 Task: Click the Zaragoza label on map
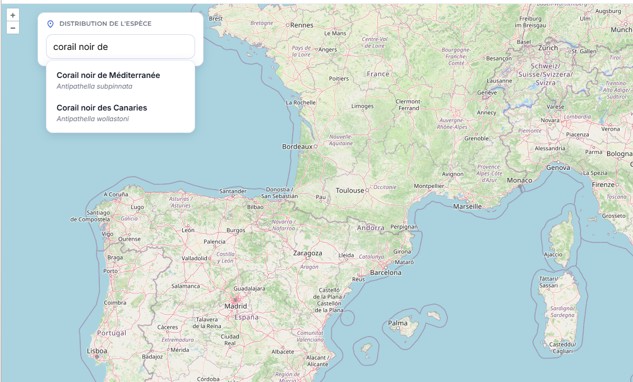[308, 254]
